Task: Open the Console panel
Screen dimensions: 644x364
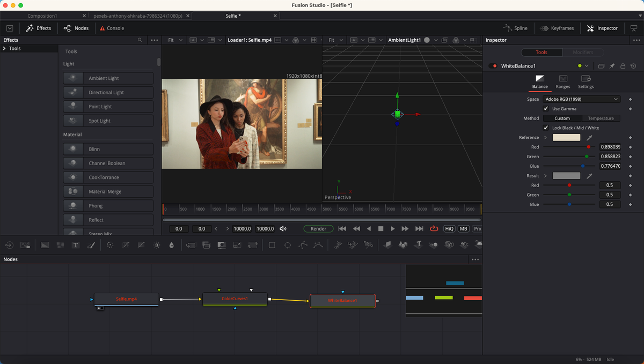Action: (x=111, y=28)
